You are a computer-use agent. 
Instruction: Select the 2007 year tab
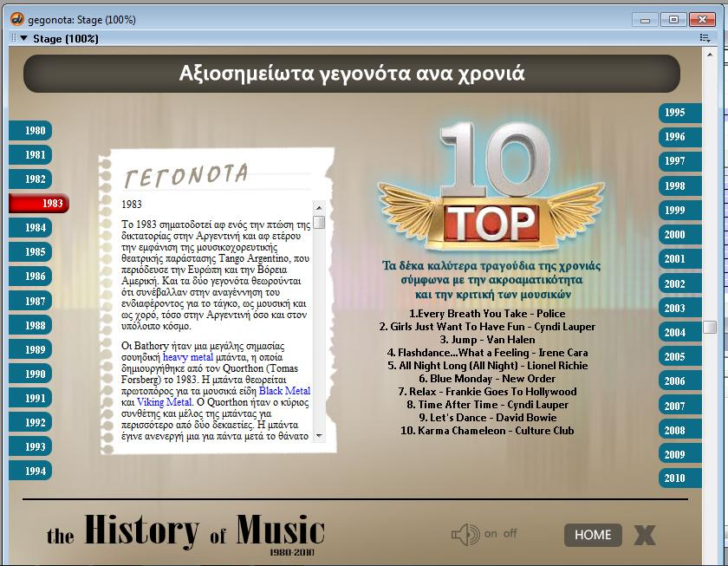point(679,406)
